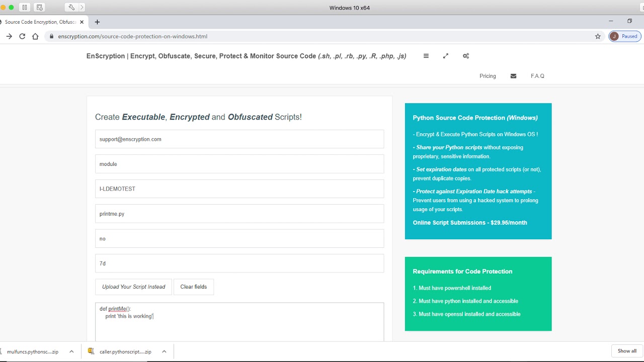Restore the browser window size

[x=629, y=21]
